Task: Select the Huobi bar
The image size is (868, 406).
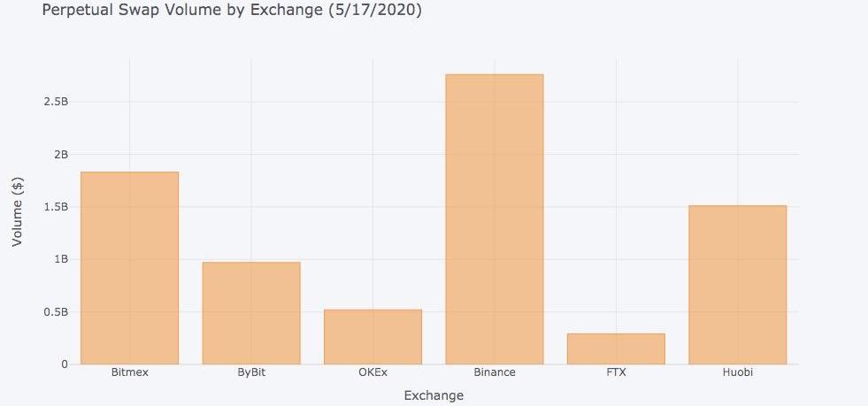Action: pos(737,285)
